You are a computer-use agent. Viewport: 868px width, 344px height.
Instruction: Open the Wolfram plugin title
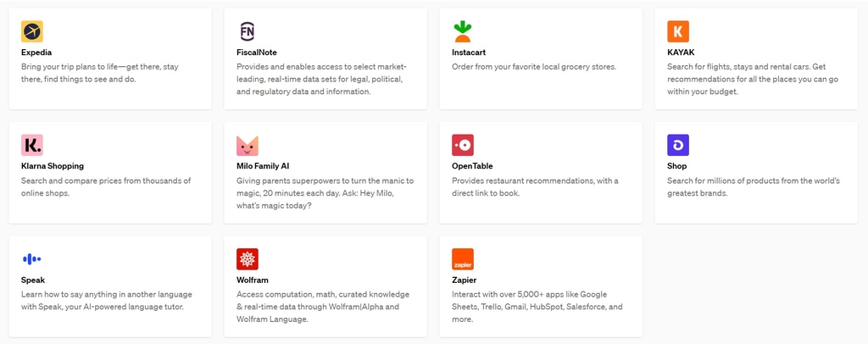(253, 280)
